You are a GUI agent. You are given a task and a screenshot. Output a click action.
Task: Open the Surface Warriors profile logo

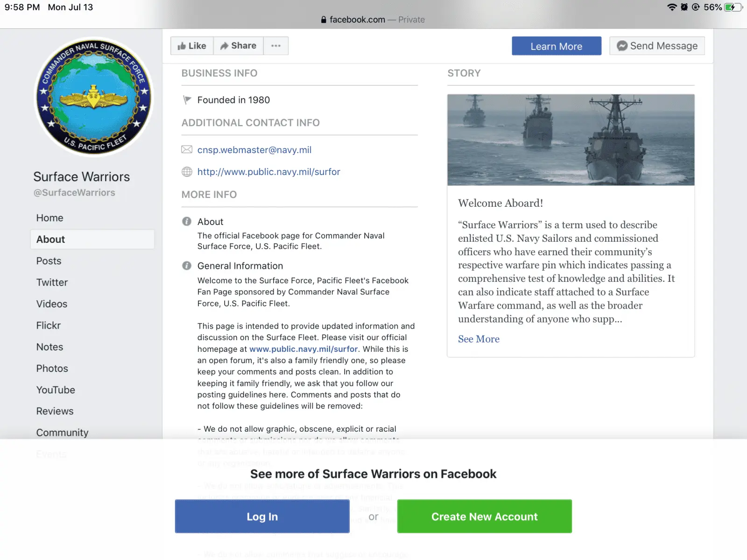94,97
